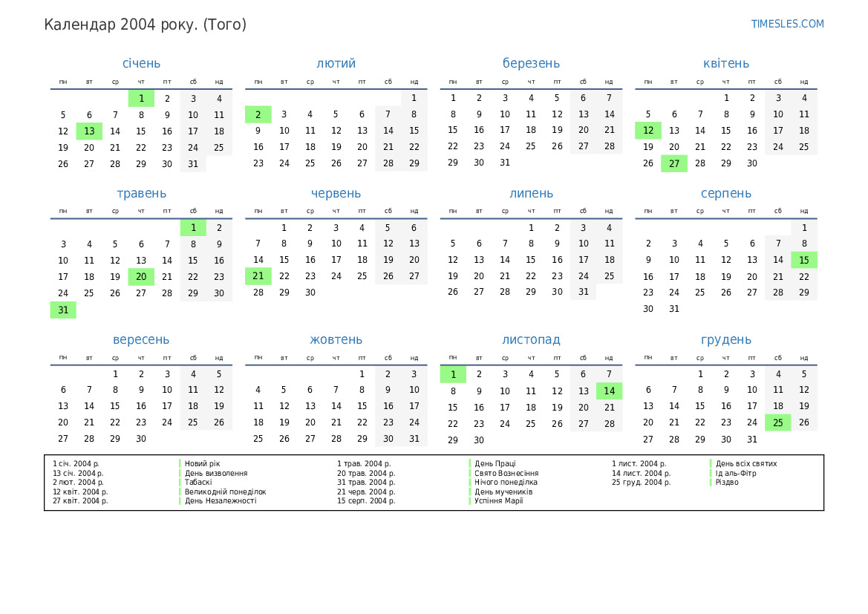The image size is (868, 614).
Task: Click highlighted May 1 holiday cell
Action: point(193,227)
